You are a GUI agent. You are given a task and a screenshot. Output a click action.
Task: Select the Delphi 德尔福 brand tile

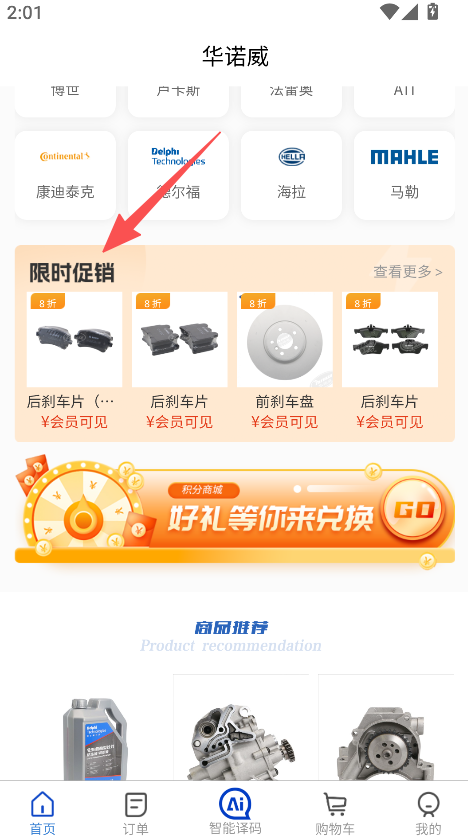pos(178,175)
